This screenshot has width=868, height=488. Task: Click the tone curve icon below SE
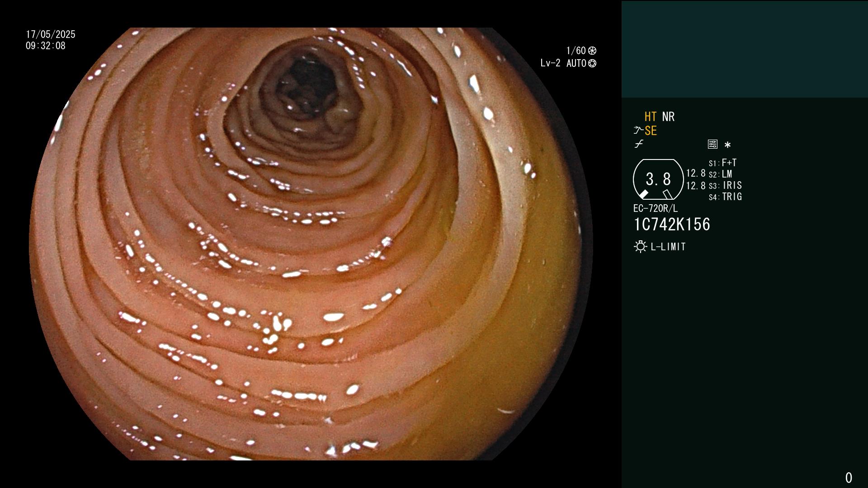point(639,144)
